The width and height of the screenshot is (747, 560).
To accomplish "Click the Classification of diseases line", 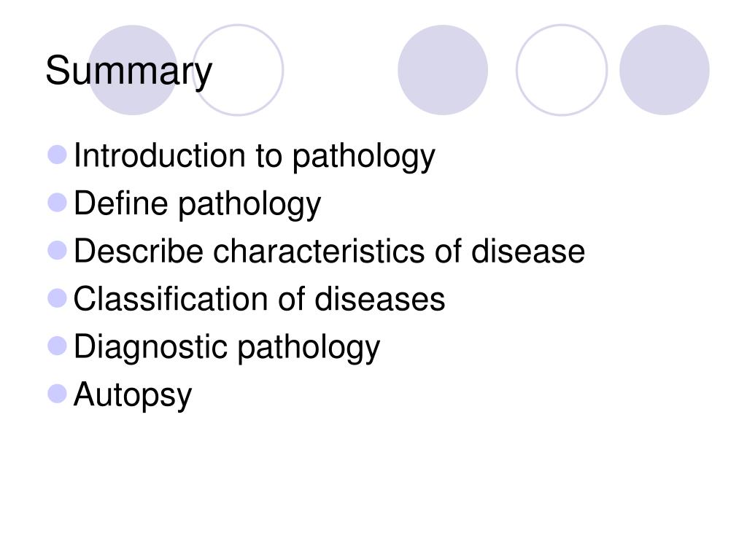I will point(259,298).
